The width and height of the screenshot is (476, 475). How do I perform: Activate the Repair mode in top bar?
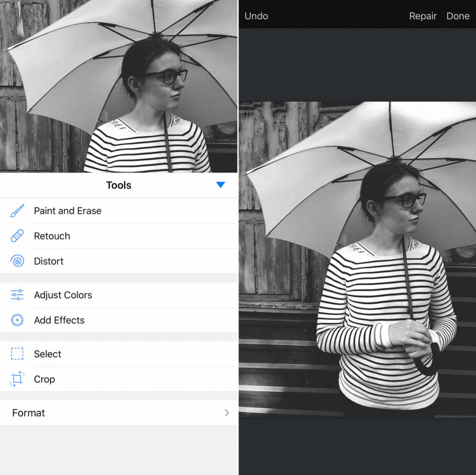coord(423,16)
